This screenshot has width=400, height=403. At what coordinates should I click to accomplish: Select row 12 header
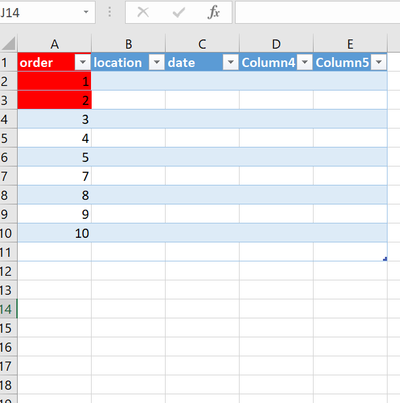(8, 271)
